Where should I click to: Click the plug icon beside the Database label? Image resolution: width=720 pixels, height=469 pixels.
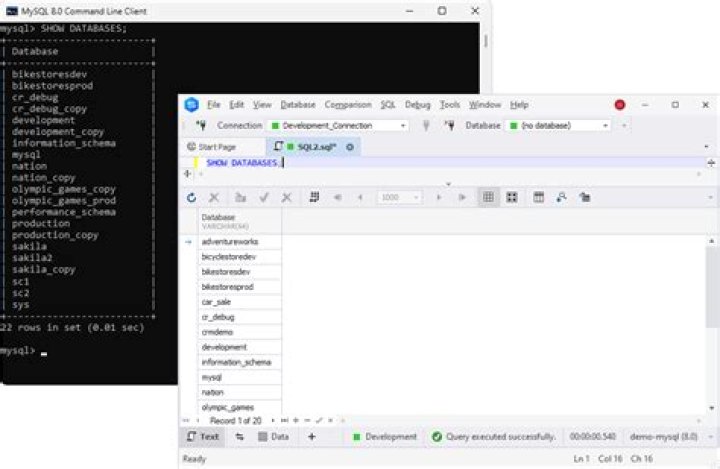450,125
